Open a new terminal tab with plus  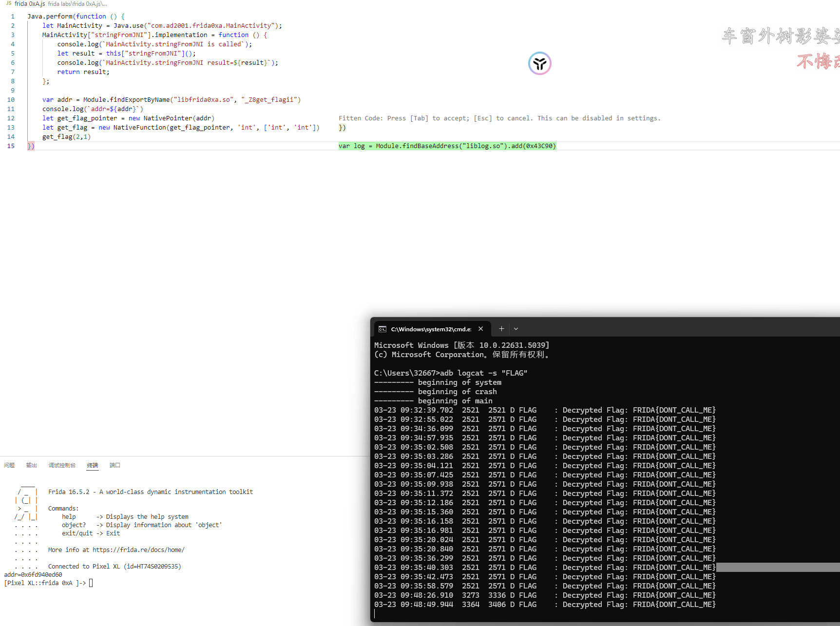501,329
